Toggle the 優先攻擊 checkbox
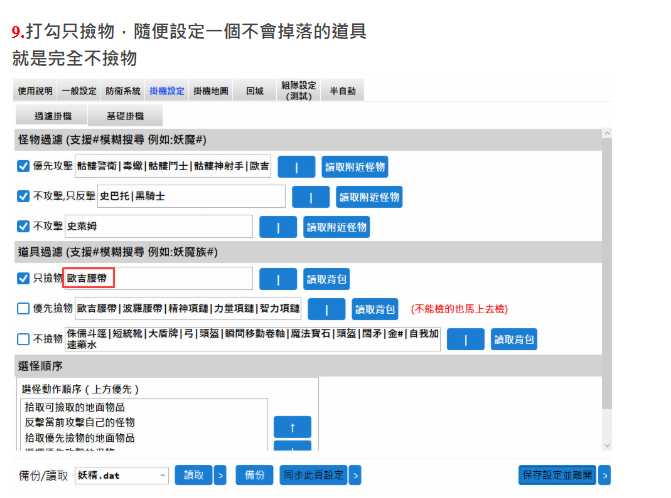Image resolution: width=671 pixels, height=498 pixels. coord(23,166)
